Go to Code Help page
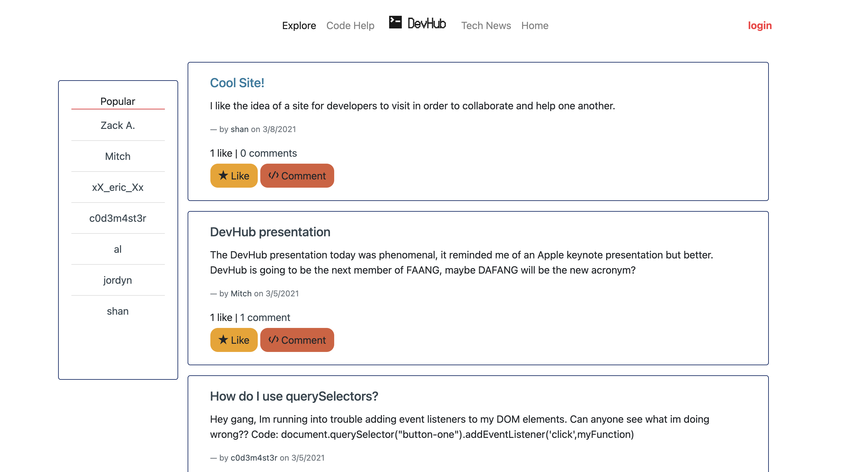 [350, 26]
